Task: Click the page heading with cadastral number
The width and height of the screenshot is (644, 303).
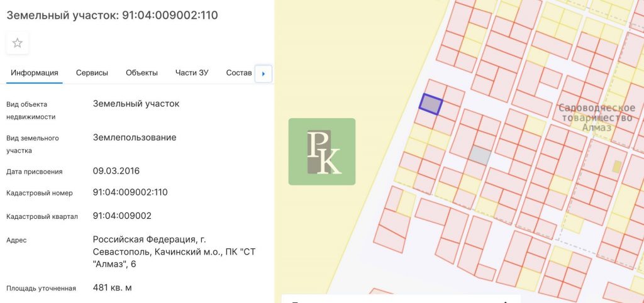Action: [x=112, y=15]
